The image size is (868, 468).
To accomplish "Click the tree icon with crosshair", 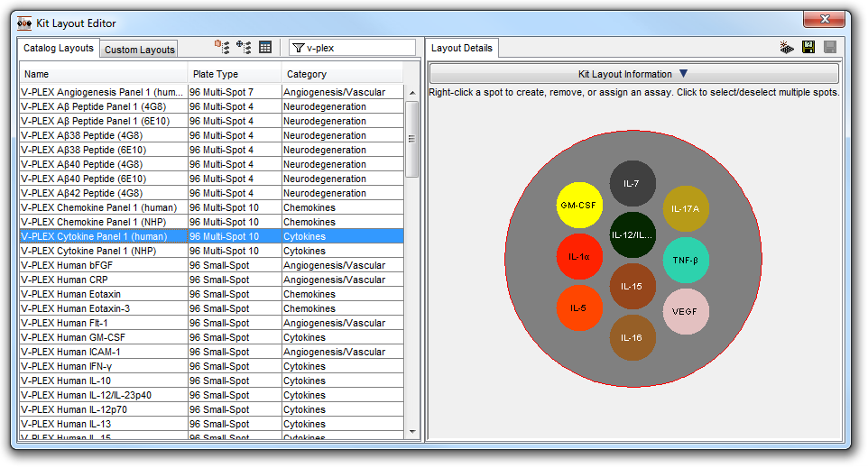I will tap(244, 48).
